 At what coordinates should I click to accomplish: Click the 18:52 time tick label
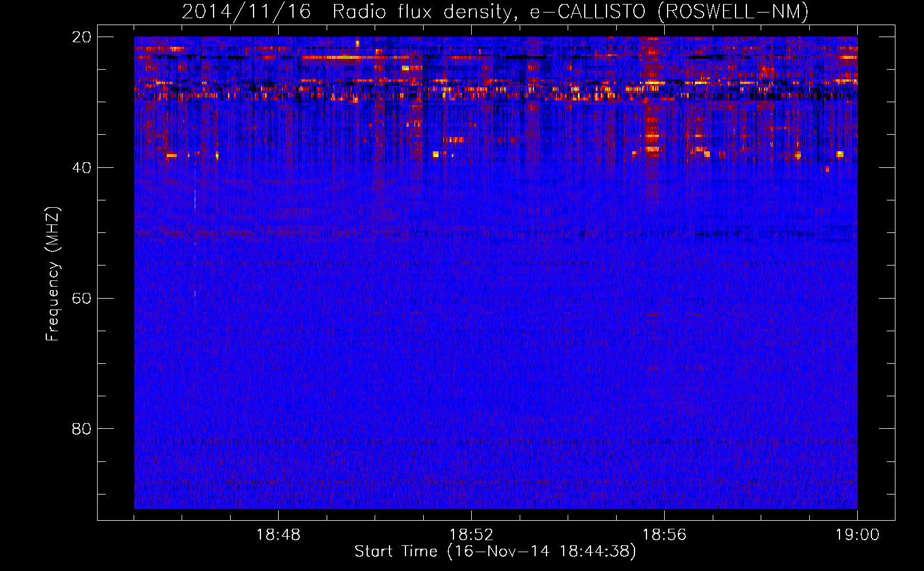471,535
